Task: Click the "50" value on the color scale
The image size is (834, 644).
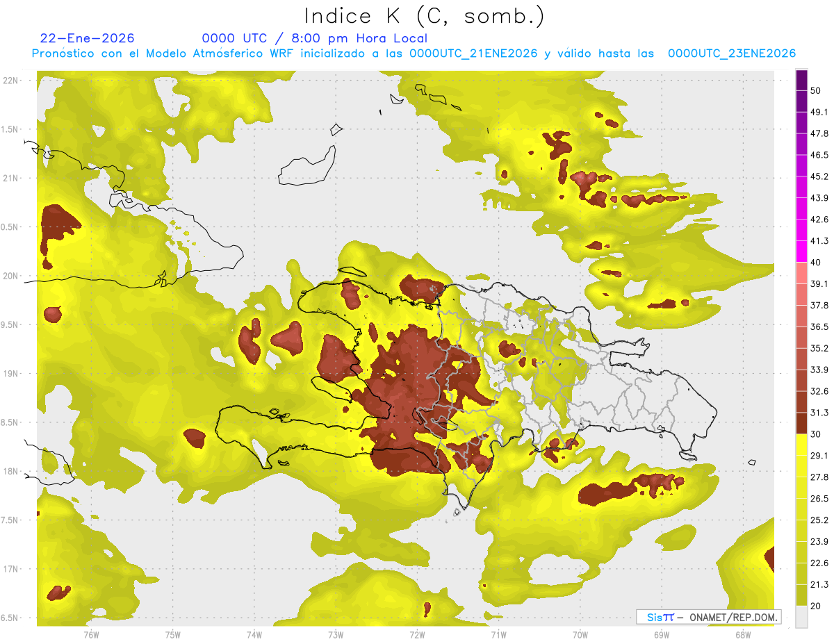Action: (816, 91)
